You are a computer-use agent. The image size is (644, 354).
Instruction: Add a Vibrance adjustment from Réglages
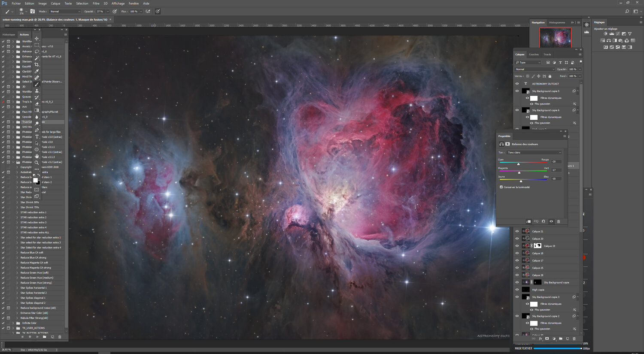pyautogui.click(x=630, y=34)
